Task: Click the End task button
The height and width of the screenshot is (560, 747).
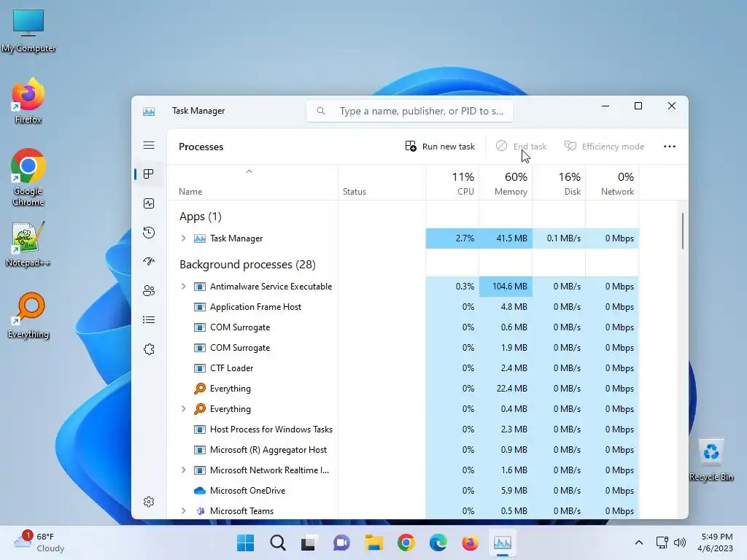Action: point(521,146)
